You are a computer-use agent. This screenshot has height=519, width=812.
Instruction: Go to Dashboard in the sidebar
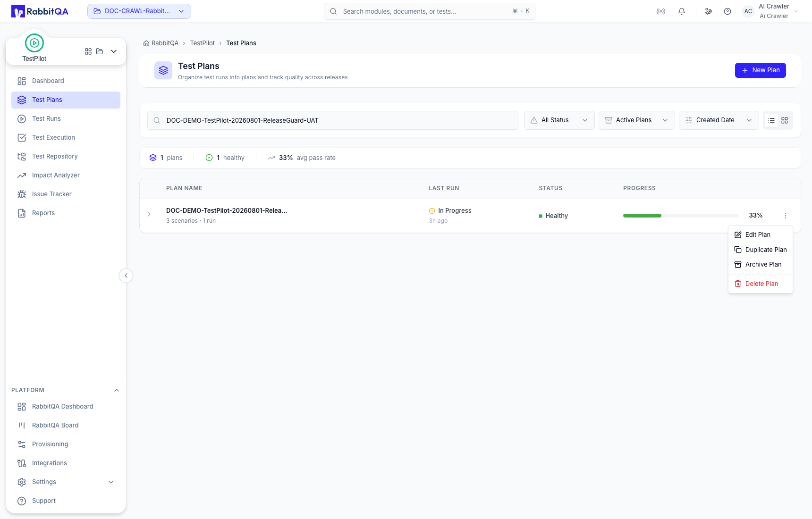tap(66, 81)
